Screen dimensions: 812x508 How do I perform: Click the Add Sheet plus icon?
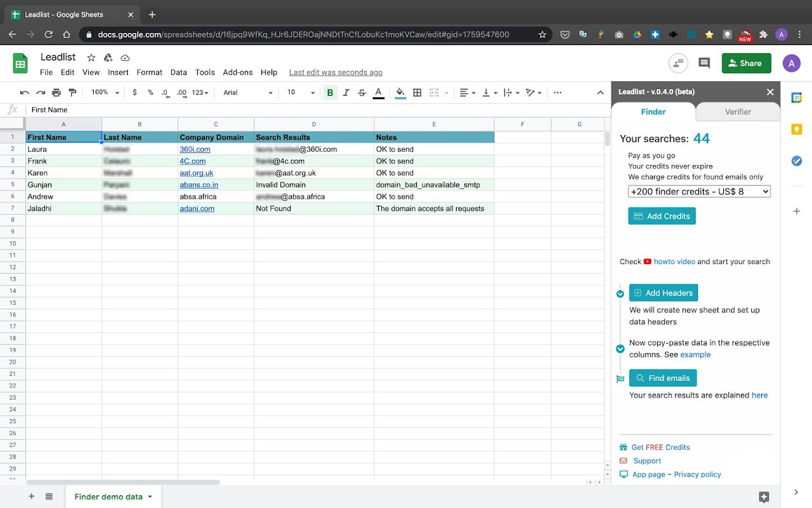tap(31, 497)
